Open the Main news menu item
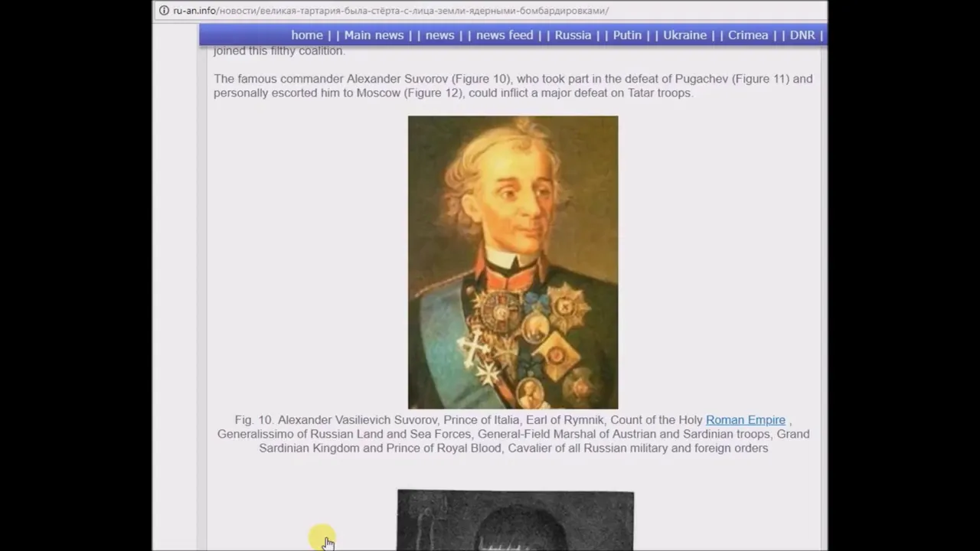Viewport: 980px width, 551px height. point(374,35)
